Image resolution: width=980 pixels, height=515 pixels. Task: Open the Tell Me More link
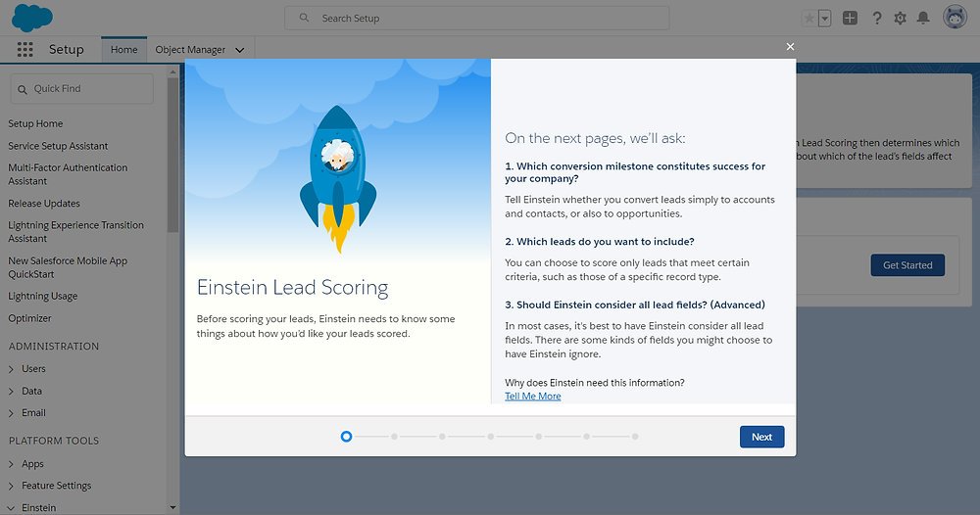point(532,397)
